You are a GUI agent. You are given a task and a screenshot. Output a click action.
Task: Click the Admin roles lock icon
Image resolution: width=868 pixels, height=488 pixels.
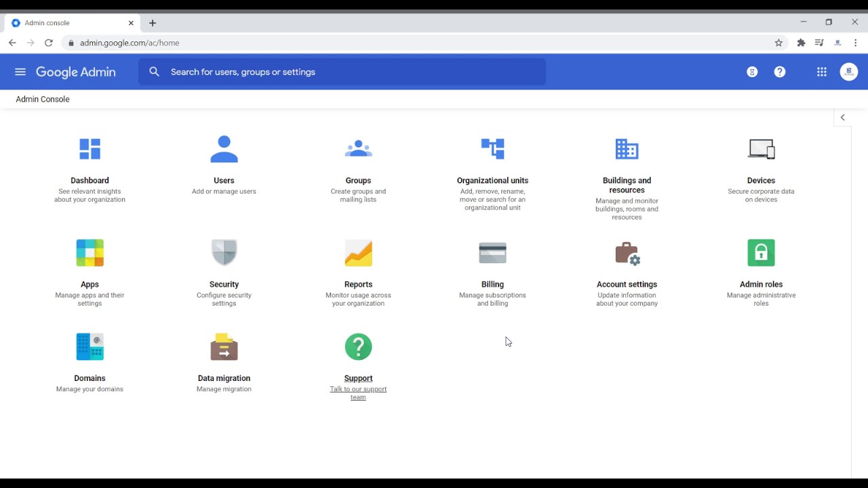(761, 252)
